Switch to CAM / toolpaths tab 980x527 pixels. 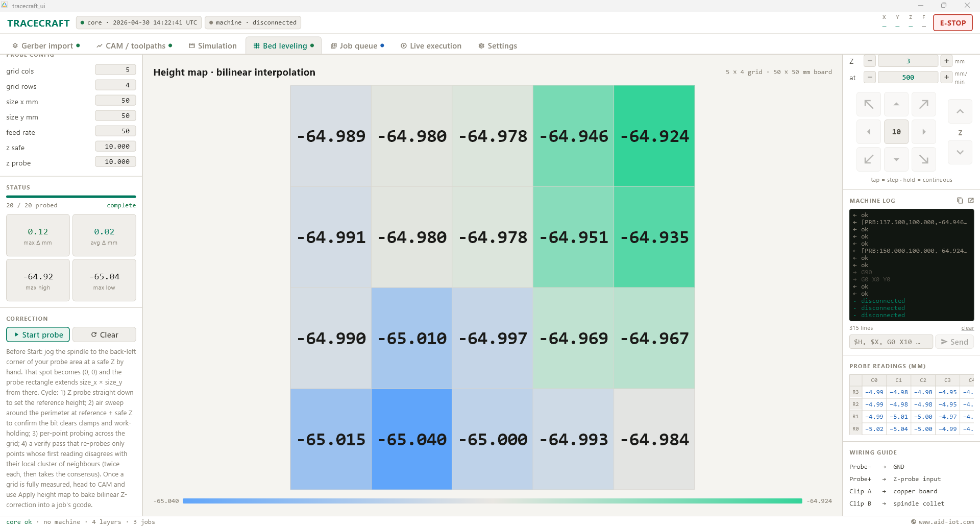click(134, 46)
